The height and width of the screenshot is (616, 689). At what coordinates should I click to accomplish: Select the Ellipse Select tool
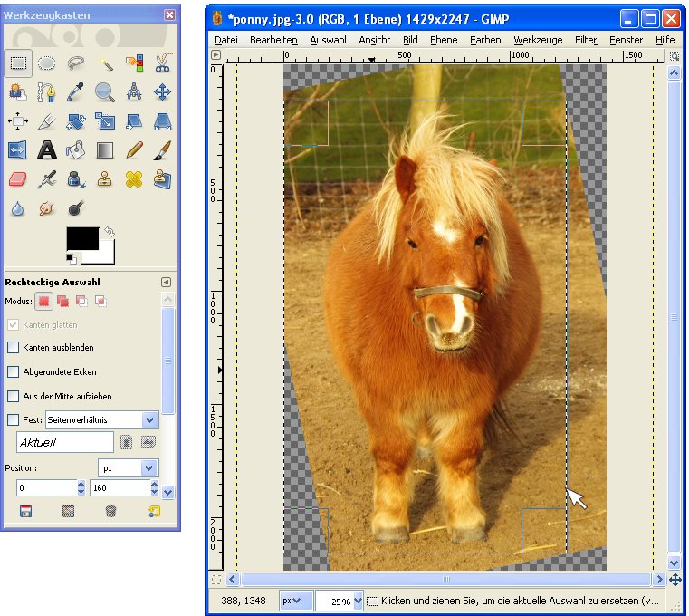point(47,63)
